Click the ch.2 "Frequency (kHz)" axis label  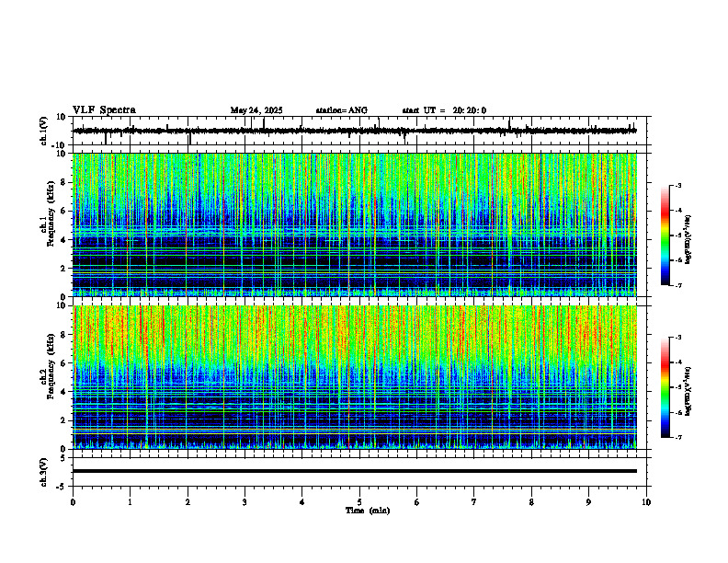[51, 366]
